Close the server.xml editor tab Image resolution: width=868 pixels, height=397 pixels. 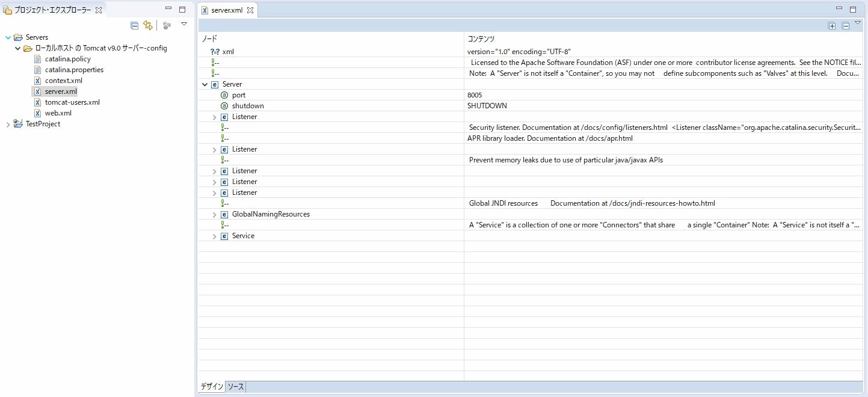tap(250, 10)
